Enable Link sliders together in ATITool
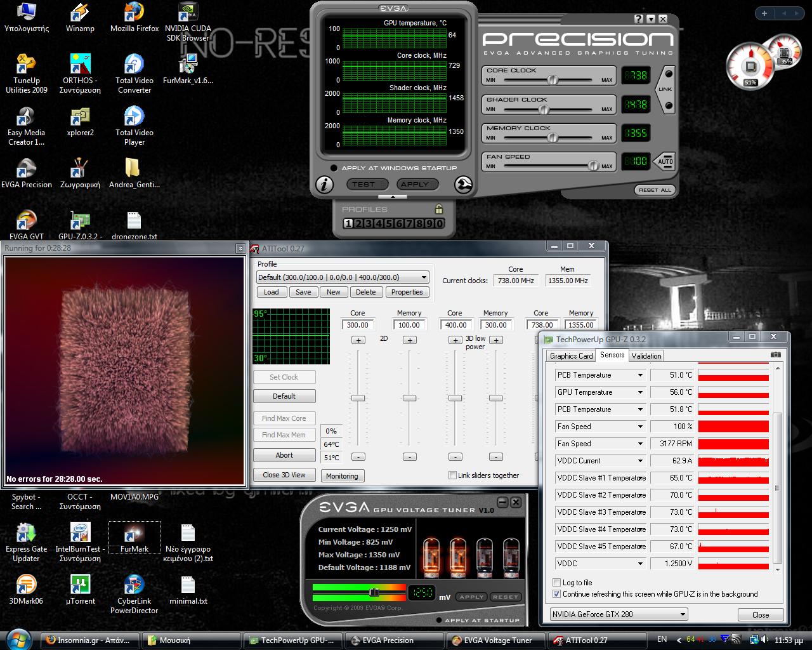 click(452, 475)
